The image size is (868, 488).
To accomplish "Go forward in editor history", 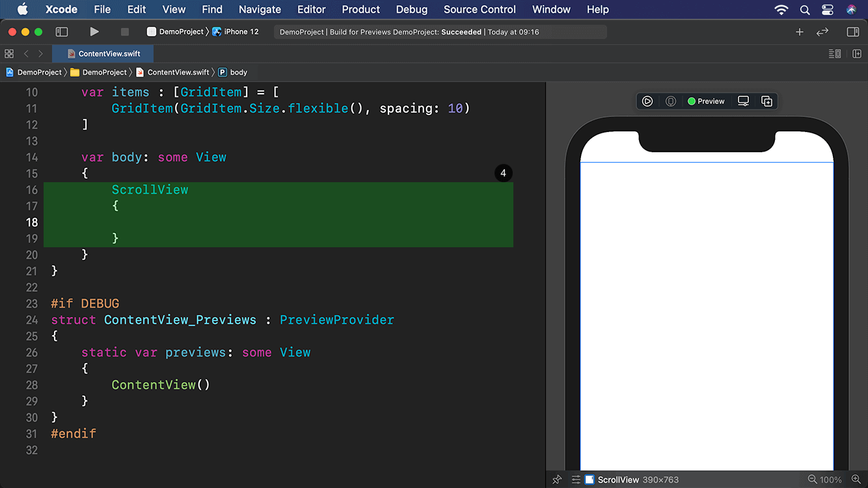I will tap(40, 54).
